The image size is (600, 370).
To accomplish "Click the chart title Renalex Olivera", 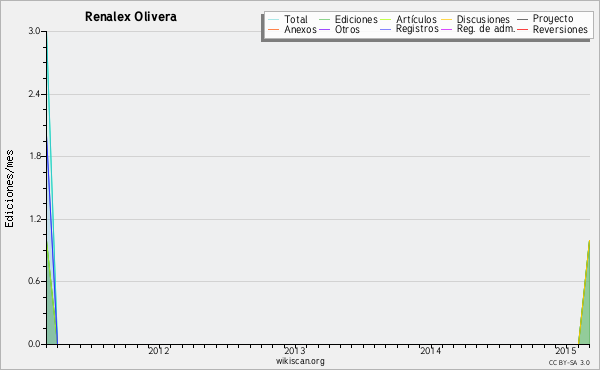I will [131, 17].
